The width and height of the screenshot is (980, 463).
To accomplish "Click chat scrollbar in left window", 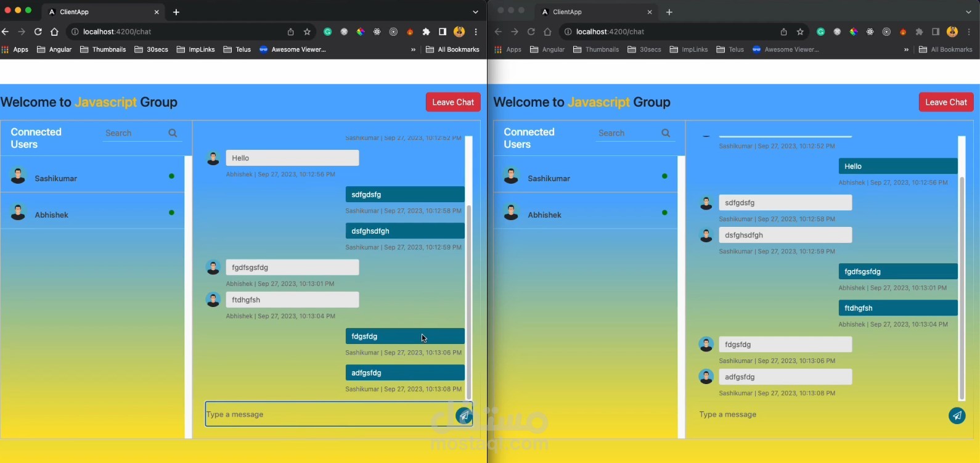I will pos(468,302).
